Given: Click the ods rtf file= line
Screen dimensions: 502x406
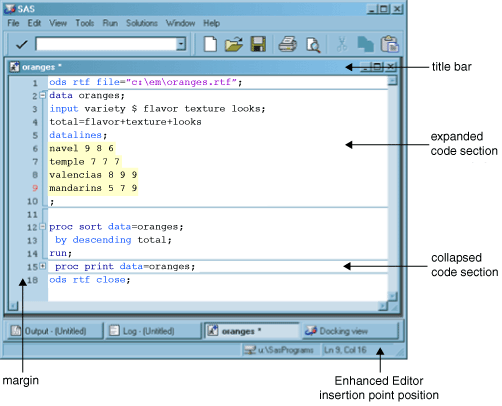Looking at the screenshot, I should (x=146, y=82).
